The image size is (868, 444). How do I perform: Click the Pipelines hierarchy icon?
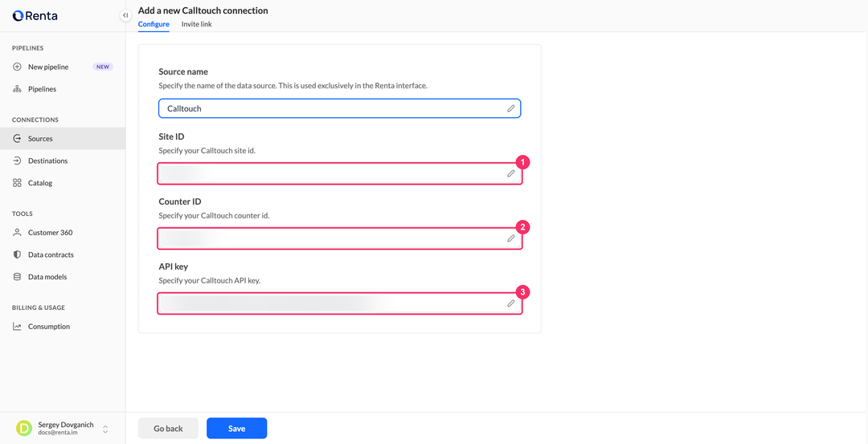17,89
